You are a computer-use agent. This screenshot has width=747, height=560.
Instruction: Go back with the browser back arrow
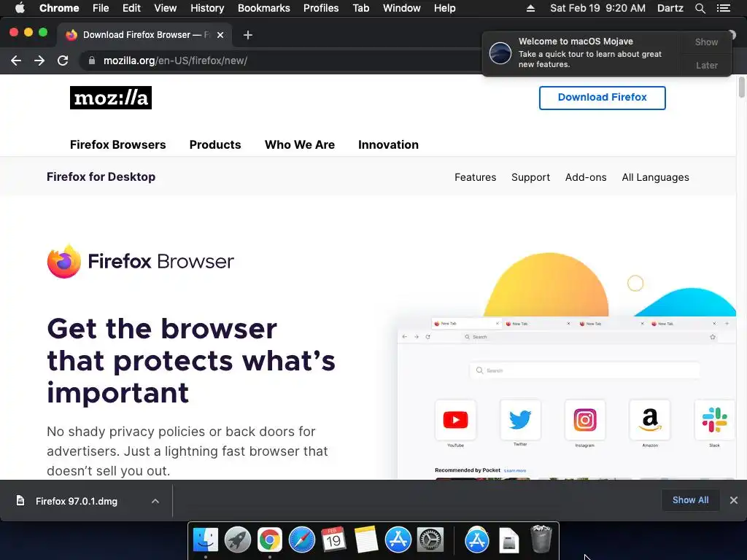pyautogui.click(x=16, y=61)
